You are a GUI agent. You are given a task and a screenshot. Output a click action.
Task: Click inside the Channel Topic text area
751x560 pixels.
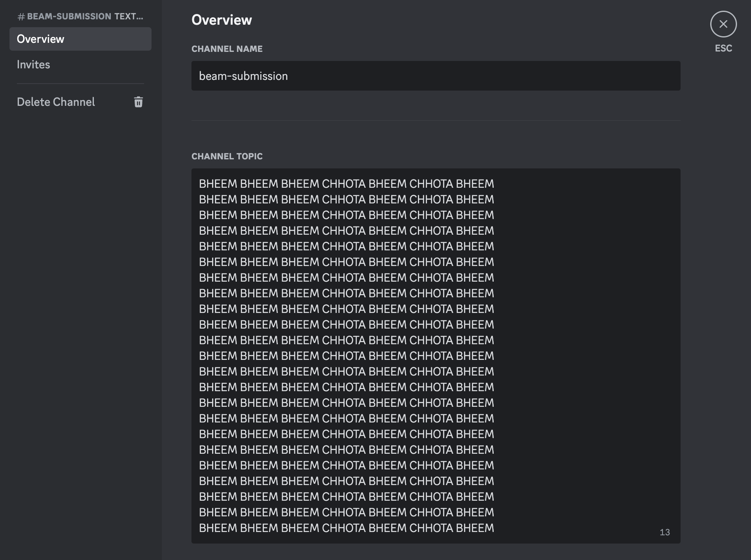[436, 356]
